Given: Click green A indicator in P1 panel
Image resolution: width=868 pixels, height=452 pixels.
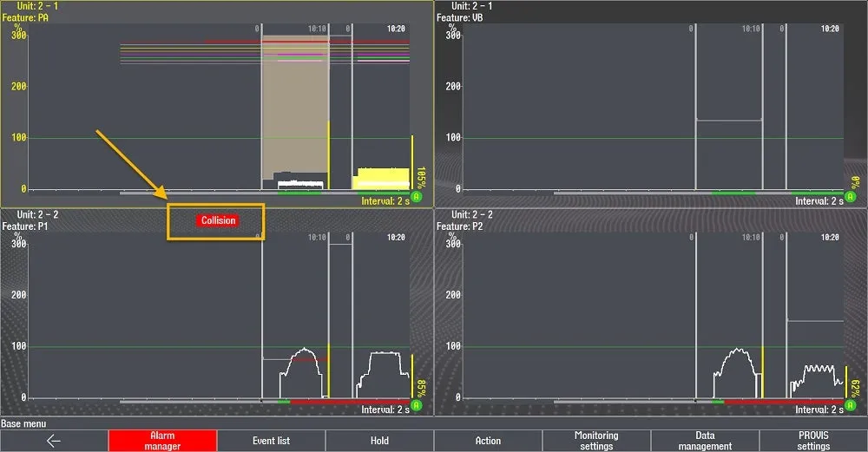Looking at the screenshot, I should point(417,405).
